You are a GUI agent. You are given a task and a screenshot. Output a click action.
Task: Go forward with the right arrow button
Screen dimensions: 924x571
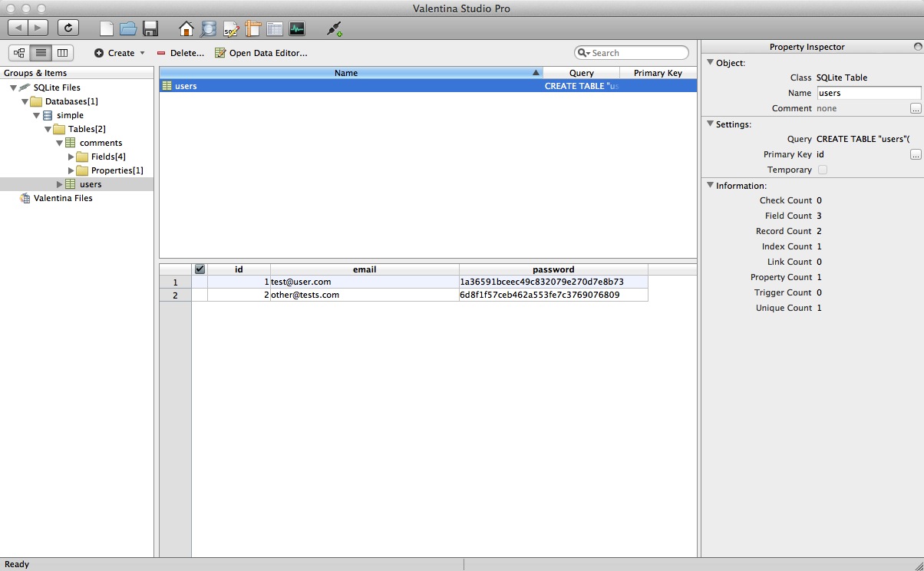point(38,28)
